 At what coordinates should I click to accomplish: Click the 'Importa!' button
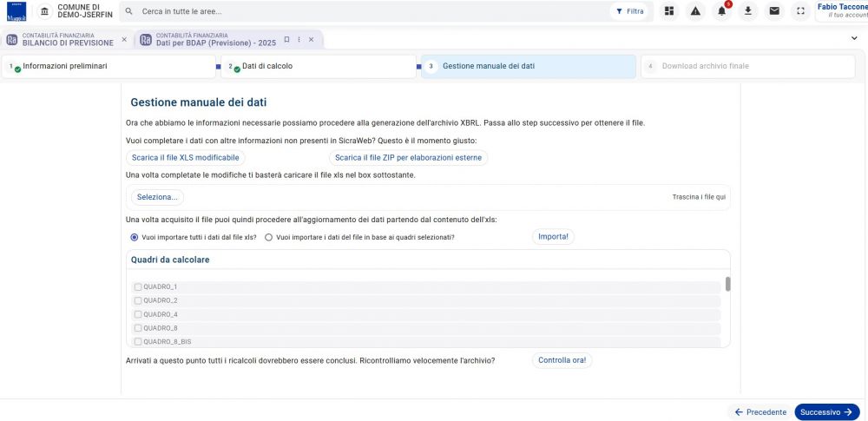pyautogui.click(x=554, y=236)
